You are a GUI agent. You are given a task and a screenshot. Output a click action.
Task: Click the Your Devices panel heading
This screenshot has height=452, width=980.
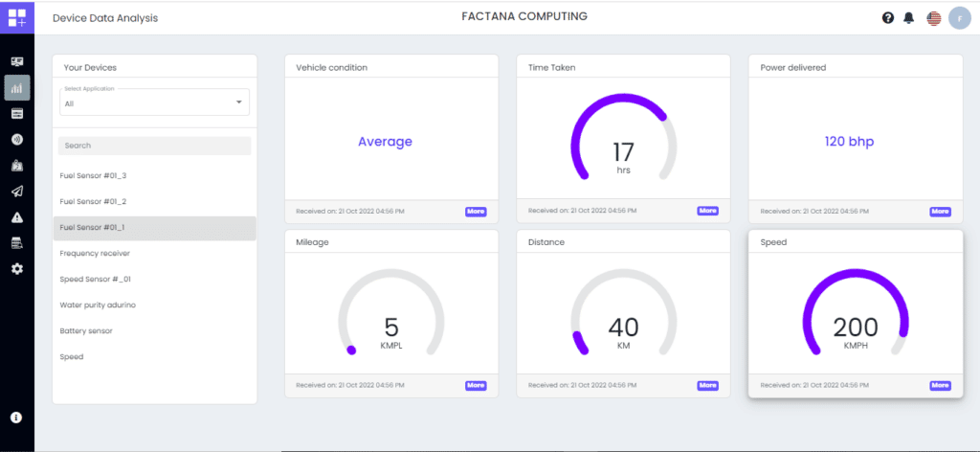point(90,67)
